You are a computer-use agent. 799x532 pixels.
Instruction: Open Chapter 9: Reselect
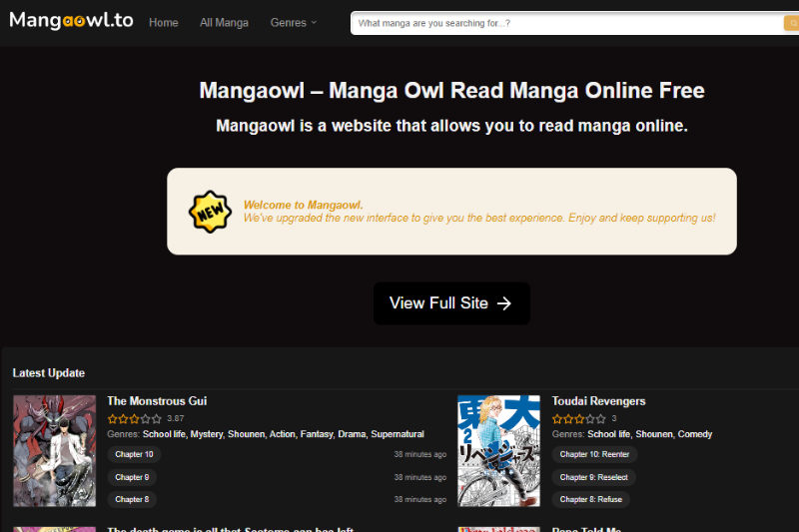click(593, 477)
